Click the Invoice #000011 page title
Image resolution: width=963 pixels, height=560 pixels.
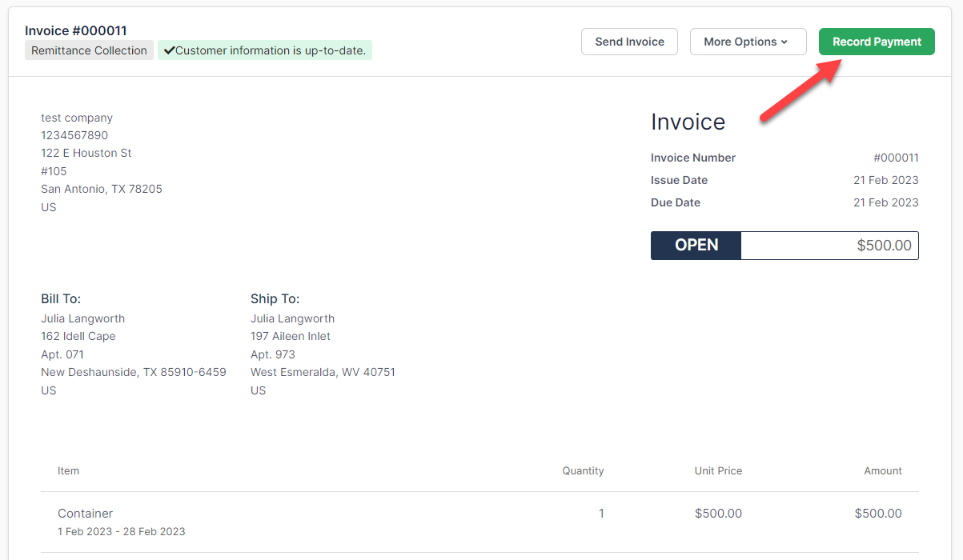point(75,30)
